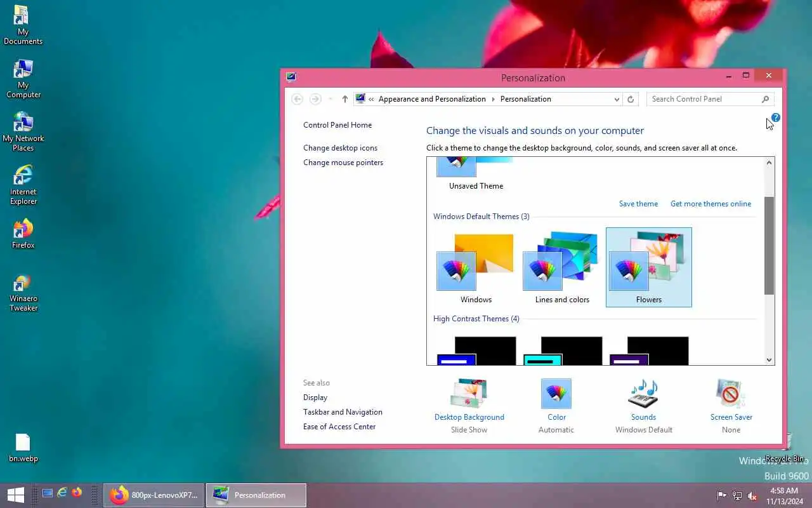Open Winaero Tweaker desktop icon
The image size is (812, 508).
23,293
